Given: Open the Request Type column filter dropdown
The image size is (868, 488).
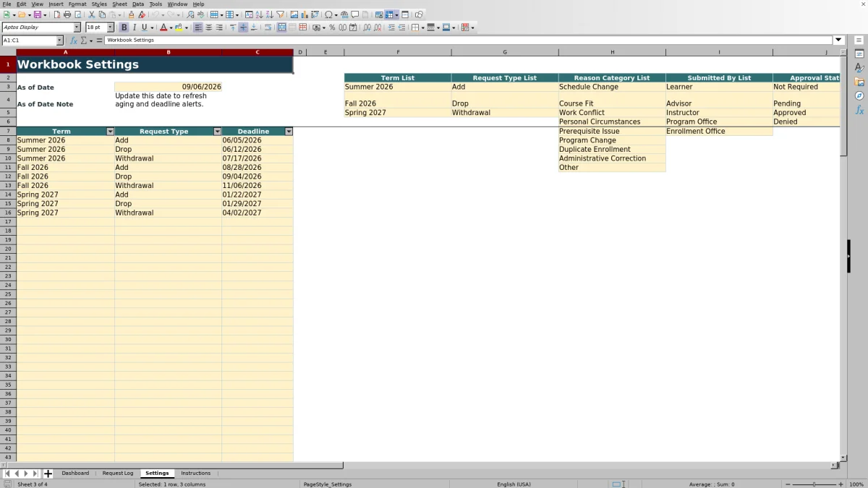Looking at the screenshot, I should 217,132.
